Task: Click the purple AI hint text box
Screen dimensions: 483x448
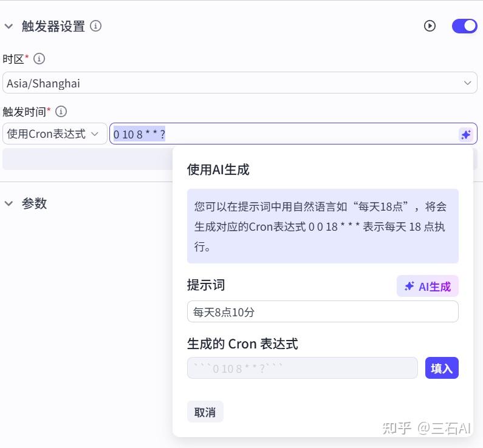Action: coord(322,226)
